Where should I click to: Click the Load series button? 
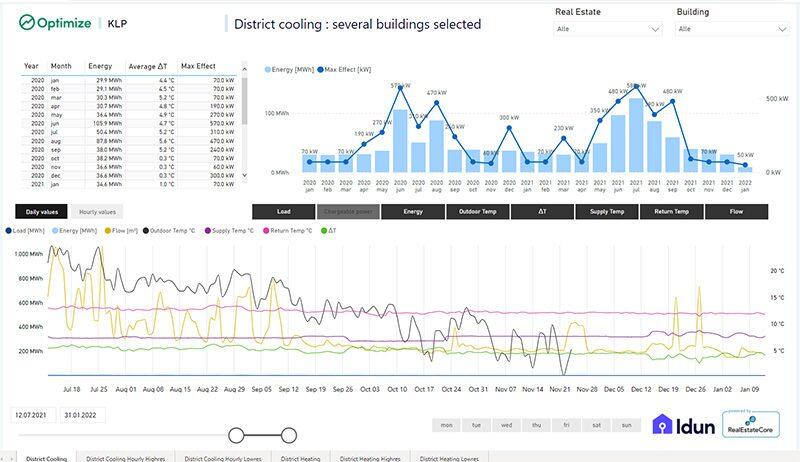tap(284, 212)
